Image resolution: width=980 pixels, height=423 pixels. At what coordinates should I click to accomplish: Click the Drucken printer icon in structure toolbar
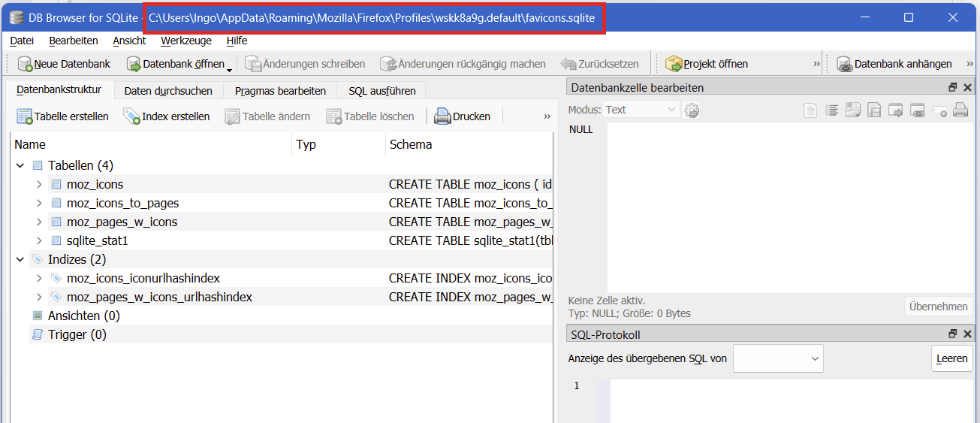pyautogui.click(x=442, y=116)
